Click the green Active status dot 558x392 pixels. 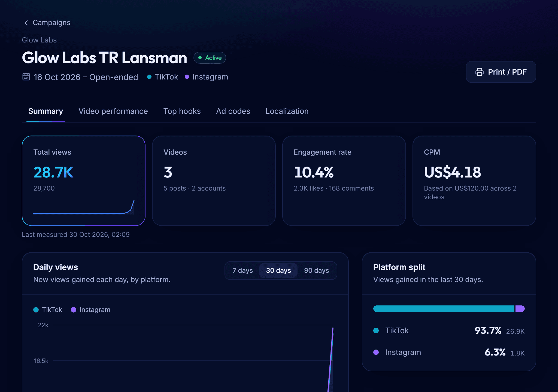(200, 58)
